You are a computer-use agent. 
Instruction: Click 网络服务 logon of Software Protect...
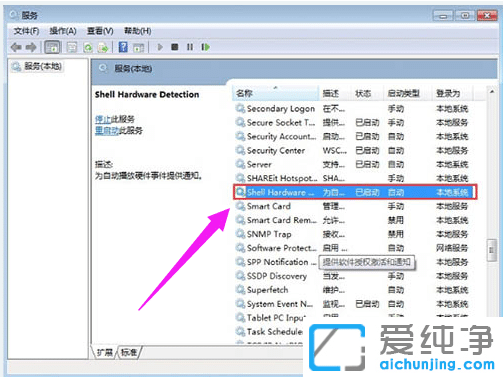click(x=452, y=248)
